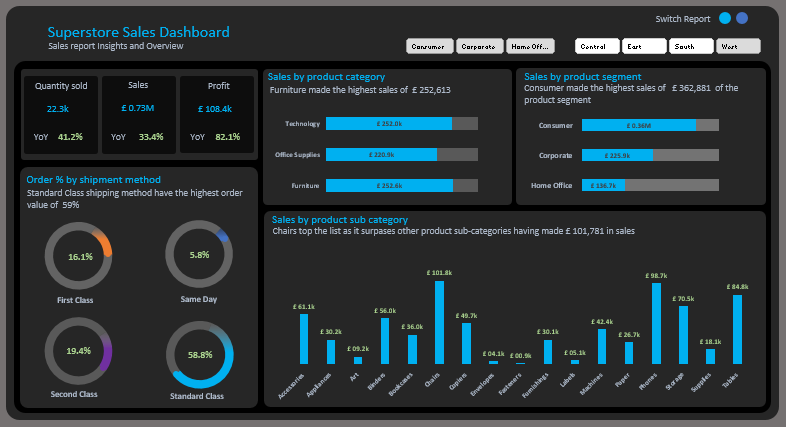Click the First Class donut chart
Image resolution: width=786 pixels, height=427 pixels.
(78, 256)
